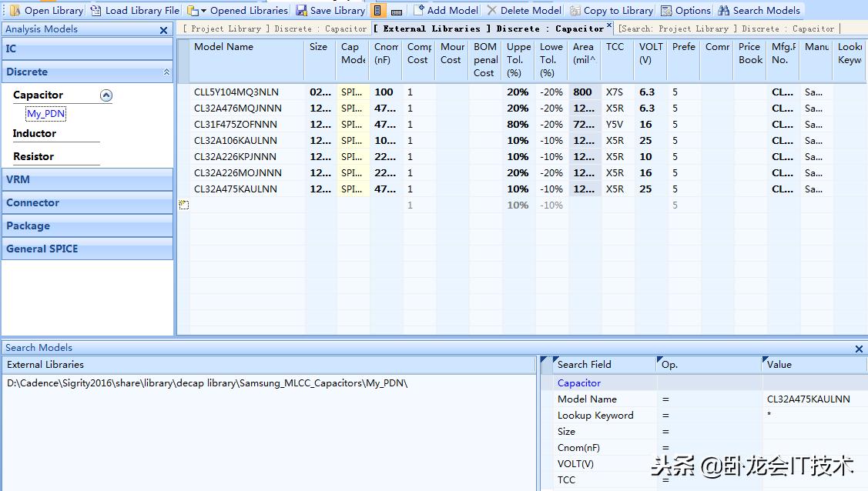Toggle the highlighted orange panel view button
This screenshot has height=491, width=868.
[x=378, y=11]
